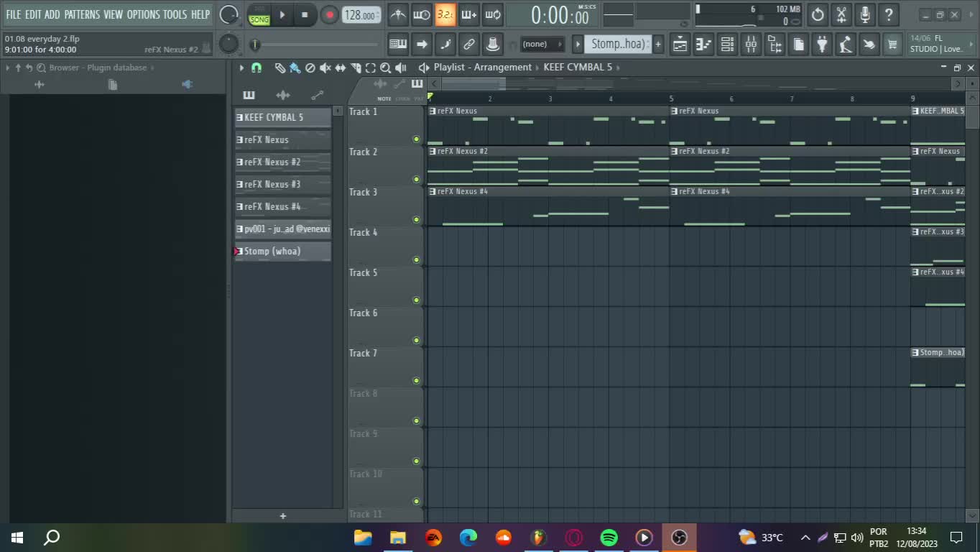This screenshot has height=552, width=980.
Task: Open the help question mark icon
Action: tap(889, 14)
